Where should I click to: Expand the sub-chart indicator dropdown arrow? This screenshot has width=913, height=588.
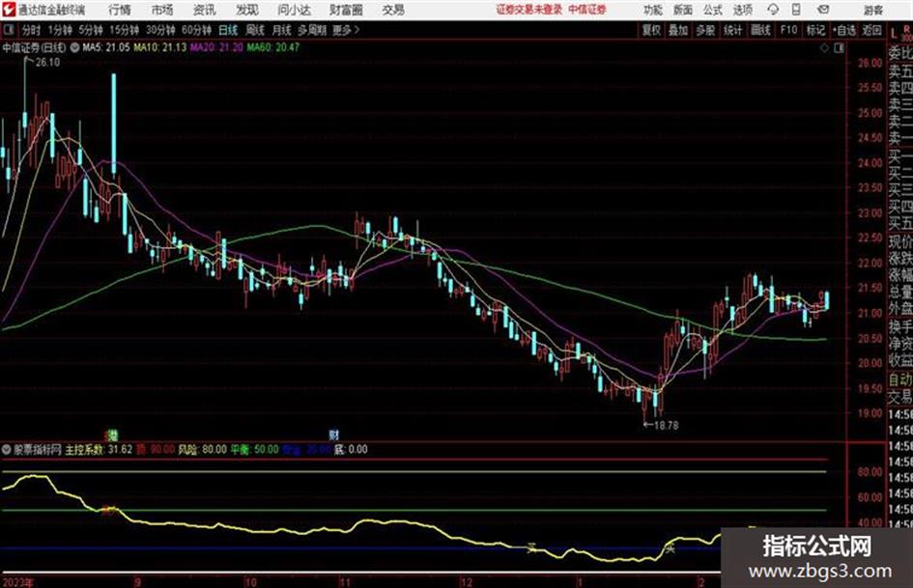tap(7, 449)
